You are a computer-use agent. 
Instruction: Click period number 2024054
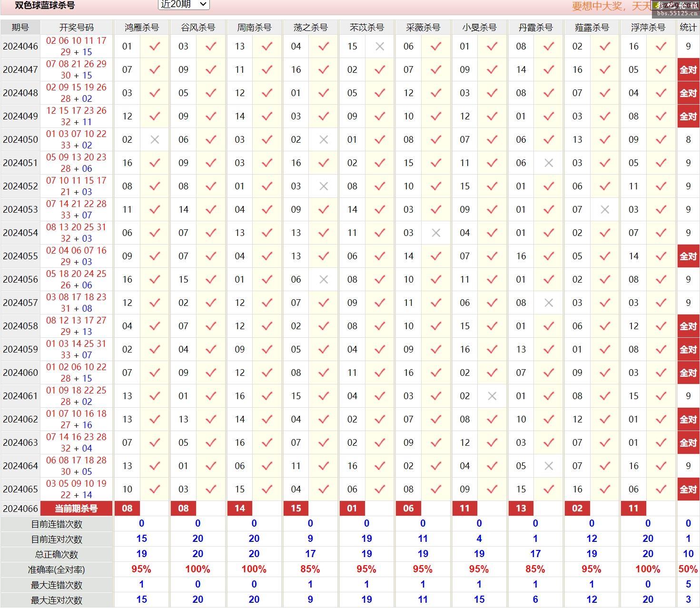click(20, 233)
